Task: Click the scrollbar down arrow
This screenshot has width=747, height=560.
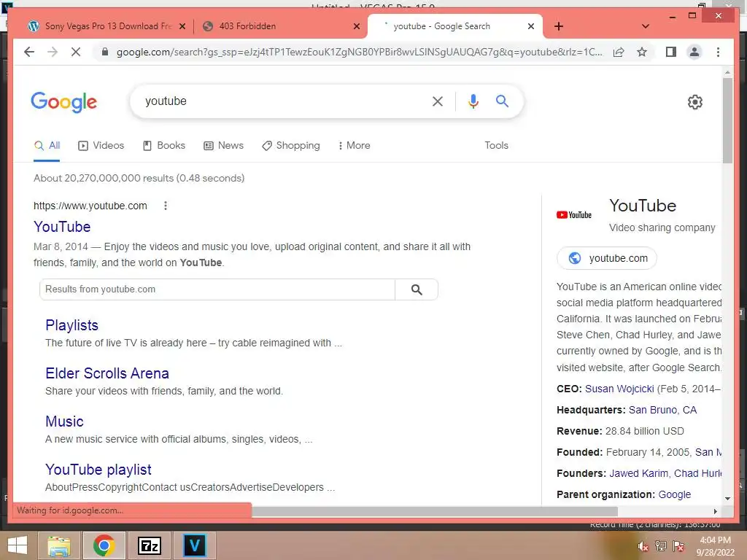Action: coord(727,499)
